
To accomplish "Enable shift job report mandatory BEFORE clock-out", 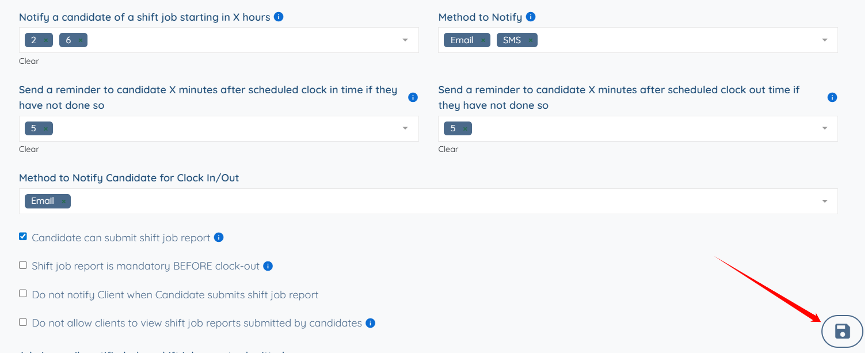I will pos(23,265).
